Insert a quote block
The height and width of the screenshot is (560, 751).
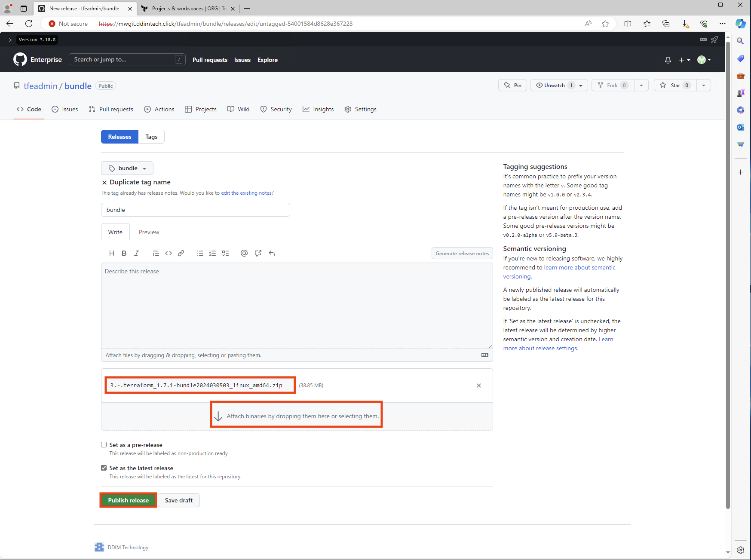coord(156,253)
